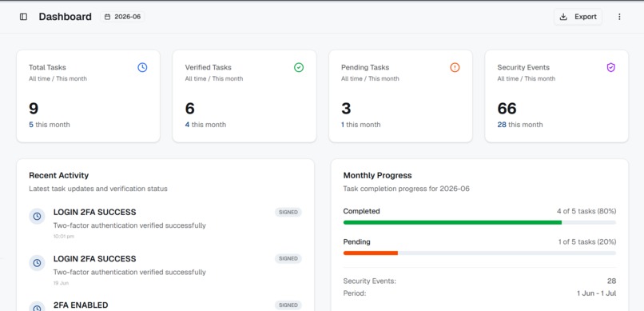Click the Security Events value 28 in Monthly Progress
The width and height of the screenshot is (644, 311).
click(611, 281)
